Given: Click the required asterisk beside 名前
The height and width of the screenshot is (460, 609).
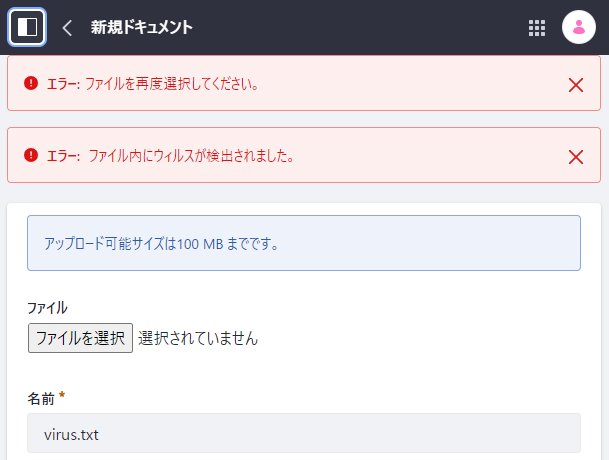Looking at the screenshot, I should [x=62, y=397].
